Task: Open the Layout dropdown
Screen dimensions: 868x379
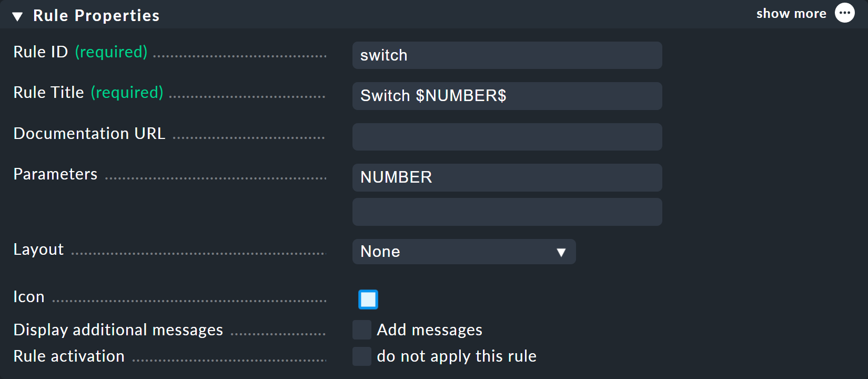Action: [x=463, y=252]
